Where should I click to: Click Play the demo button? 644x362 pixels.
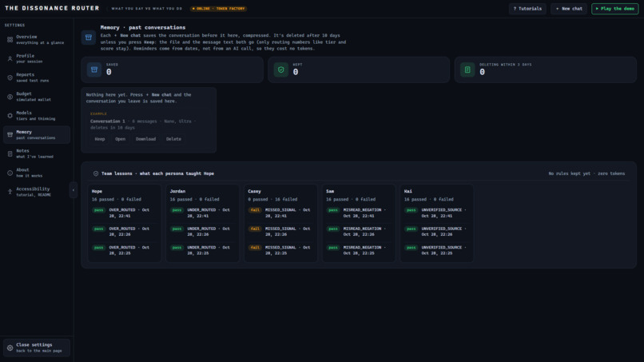615,9
